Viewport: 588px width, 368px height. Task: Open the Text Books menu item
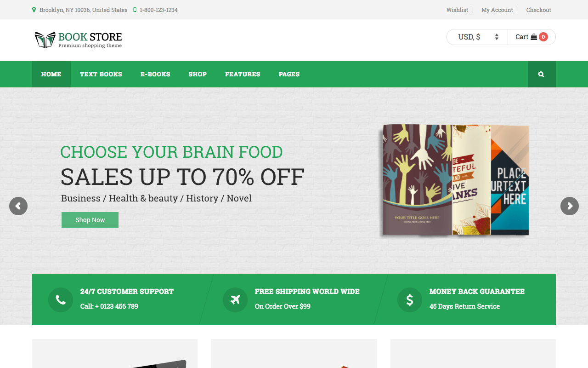coord(101,74)
